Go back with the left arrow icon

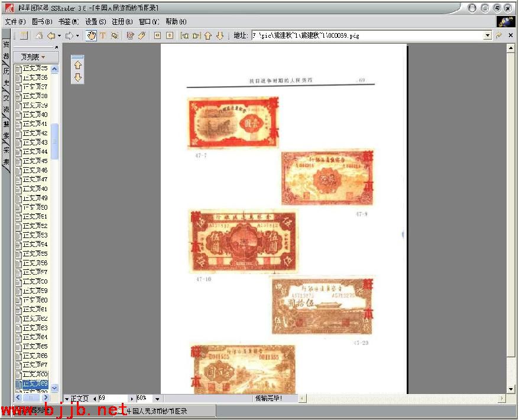click(51, 35)
